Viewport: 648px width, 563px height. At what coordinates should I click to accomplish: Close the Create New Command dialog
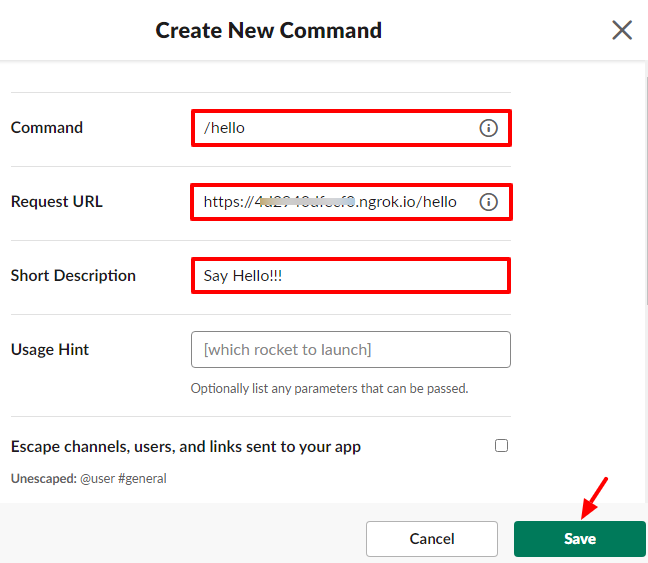pos(622,30)
